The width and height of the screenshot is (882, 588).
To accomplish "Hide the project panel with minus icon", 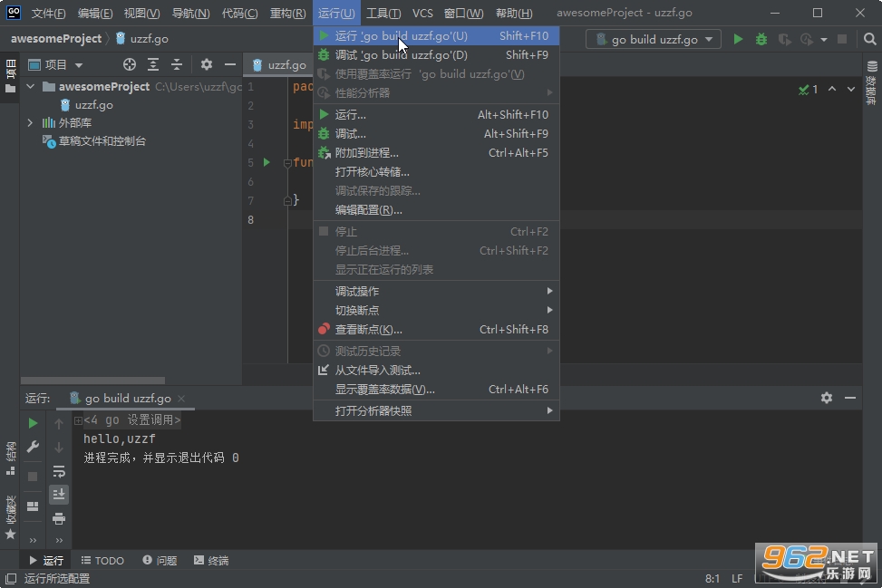I will pyautogui.click(x=230, y=64).
